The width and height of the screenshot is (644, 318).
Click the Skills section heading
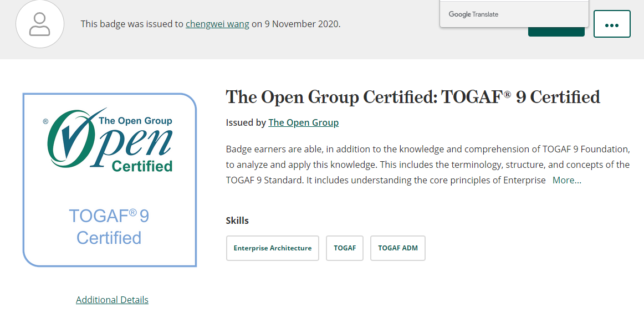point(237,220)
